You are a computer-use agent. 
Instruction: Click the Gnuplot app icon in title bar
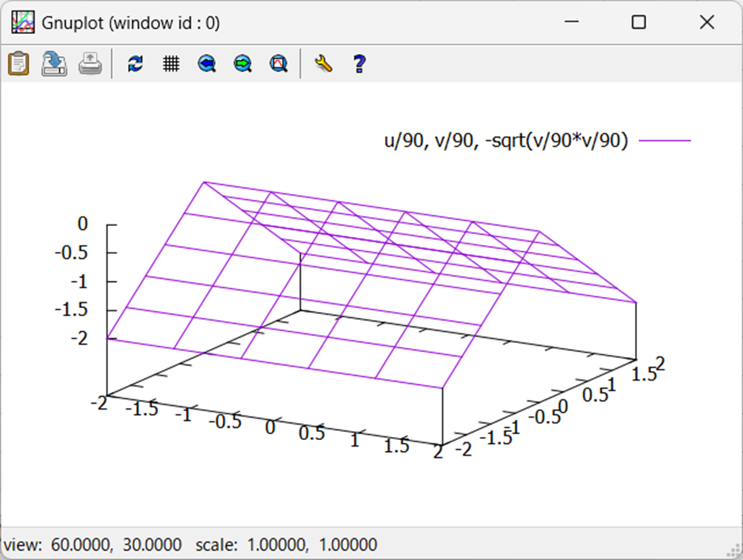coord(23,22)
